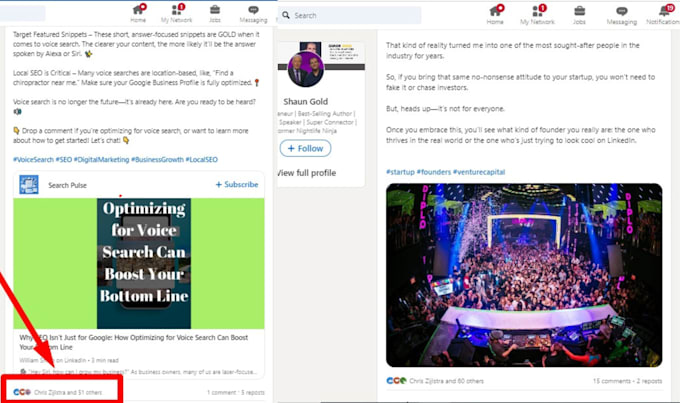Click the #SEO hashtag

pos(64,160)
